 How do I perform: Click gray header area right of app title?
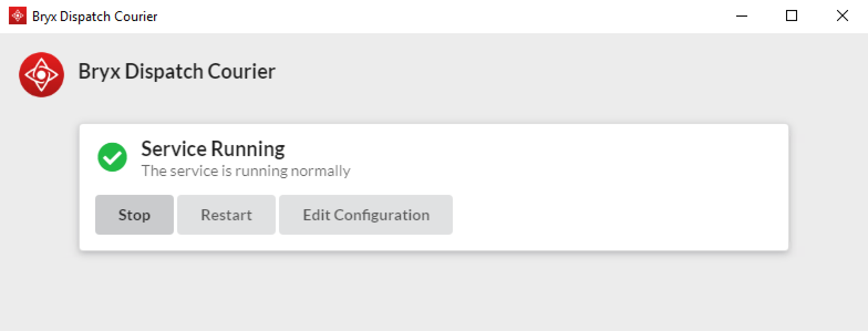click(554, 72)
